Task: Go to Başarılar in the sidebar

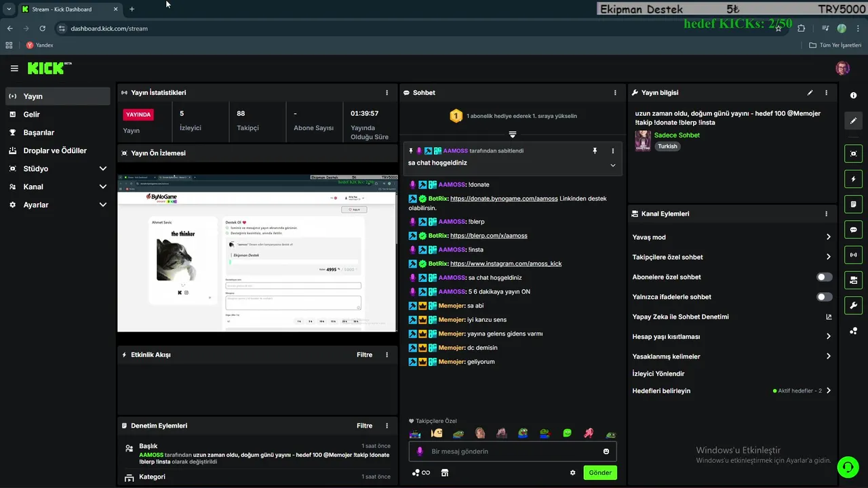Action: pos(58,133)
